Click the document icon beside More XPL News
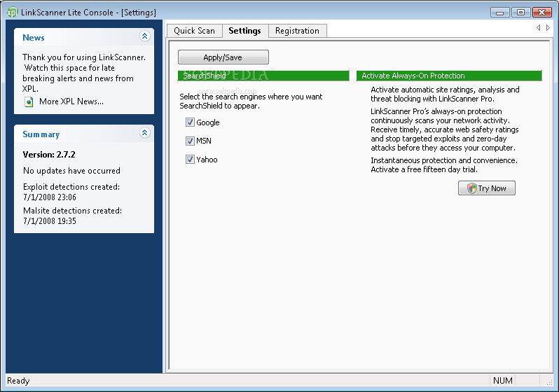 [x=29, y=102]
